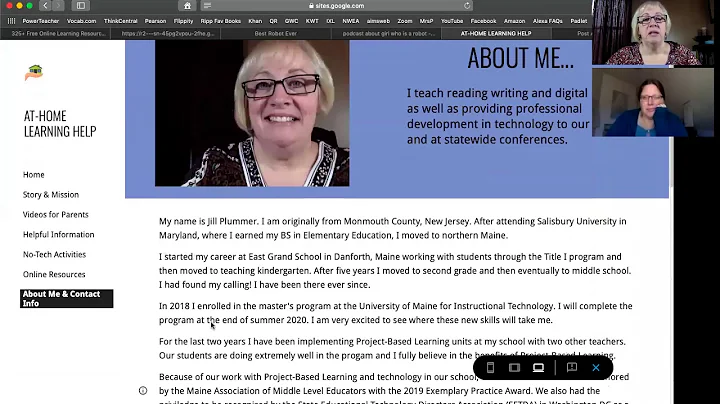This screenshot has height=404, width=720.
Task: Select the AT-HOME LEARNING HELP tab
Action: click(x=496, y=34)
